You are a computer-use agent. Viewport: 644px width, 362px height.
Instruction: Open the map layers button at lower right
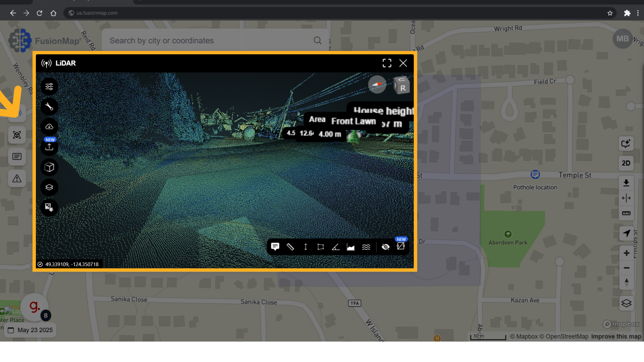coord(626,303)
